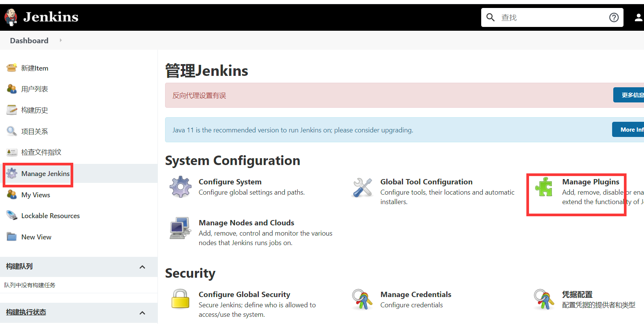
Task: Open 用户列表 in the sidebar
Action: 35,89
